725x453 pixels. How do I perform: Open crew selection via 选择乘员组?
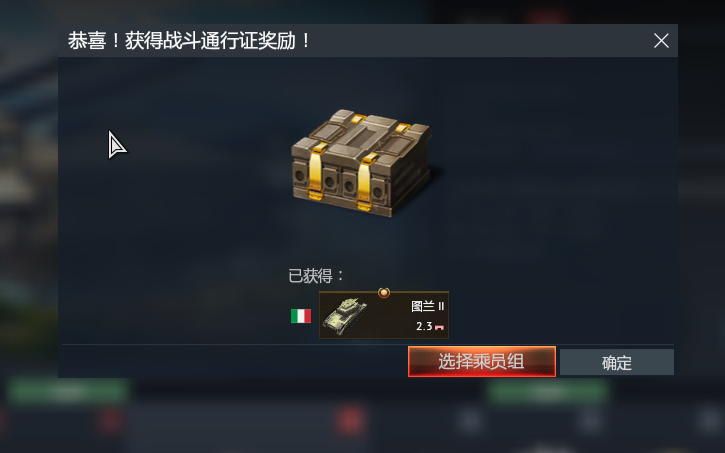[482, 361]
